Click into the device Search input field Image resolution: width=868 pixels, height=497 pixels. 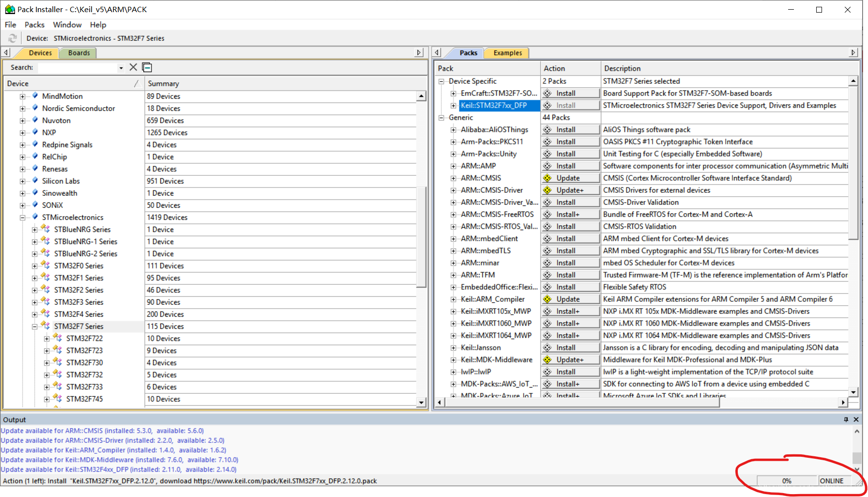click(x=77, y=68)
